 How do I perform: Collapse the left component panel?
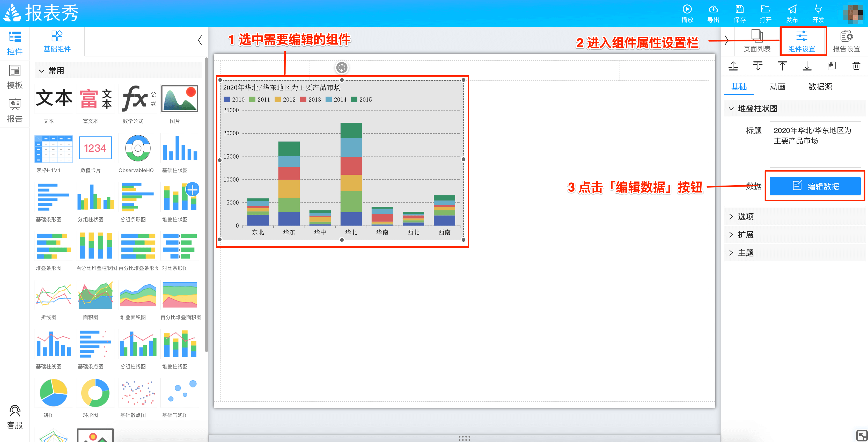click(200, 40)
